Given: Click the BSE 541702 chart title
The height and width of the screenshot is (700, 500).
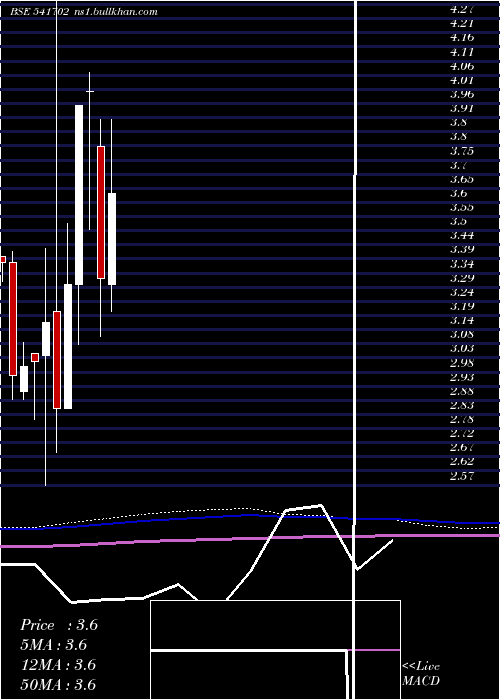Looking at the screenshot, I should click(x=39, y=12).
